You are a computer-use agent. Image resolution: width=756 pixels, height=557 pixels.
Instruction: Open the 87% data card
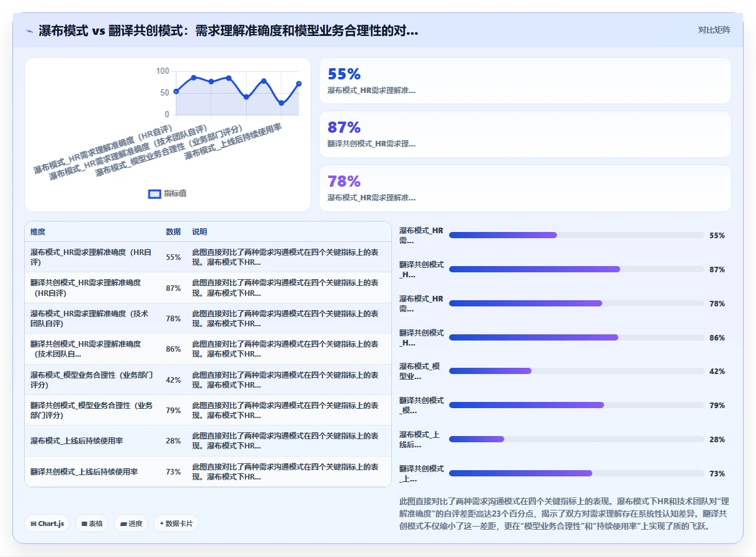click(x=525, y=134)
